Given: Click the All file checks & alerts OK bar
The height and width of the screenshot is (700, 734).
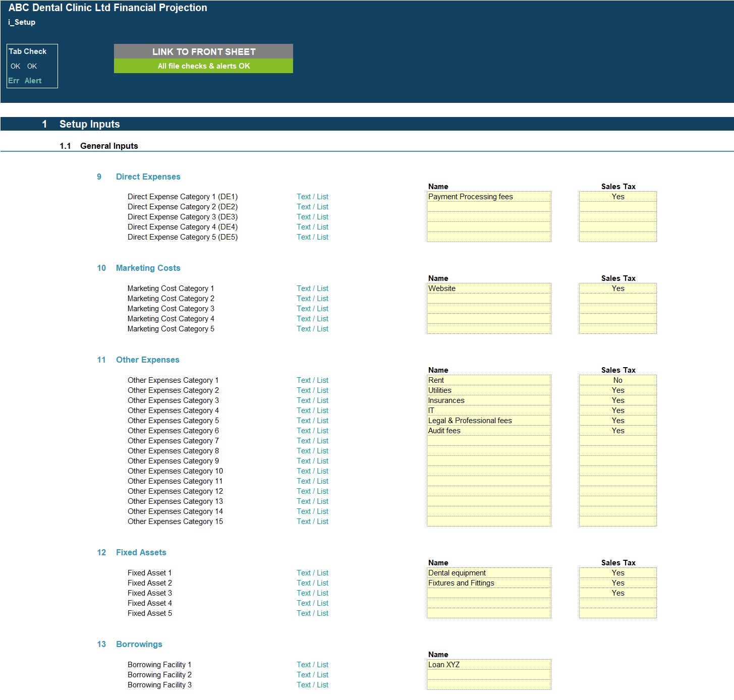Looking at the screenshot, I should coord(203,66).
